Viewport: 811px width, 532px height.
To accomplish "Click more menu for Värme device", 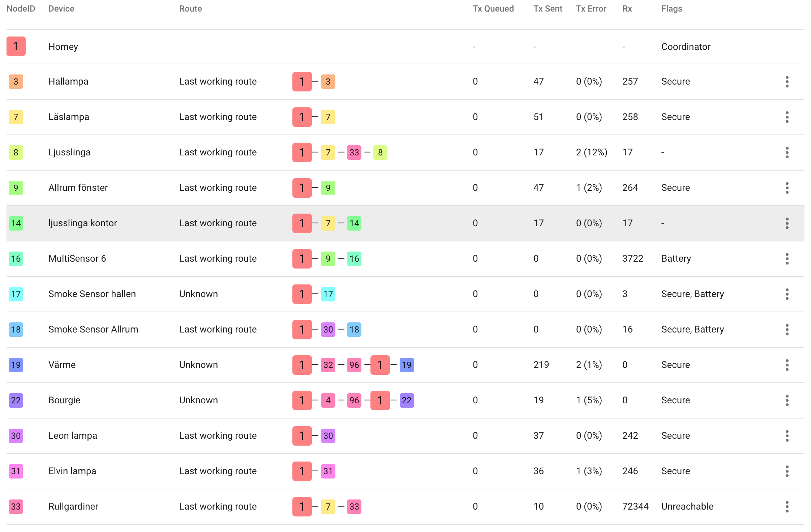I will pyautogui.click(x=787, y=365).
